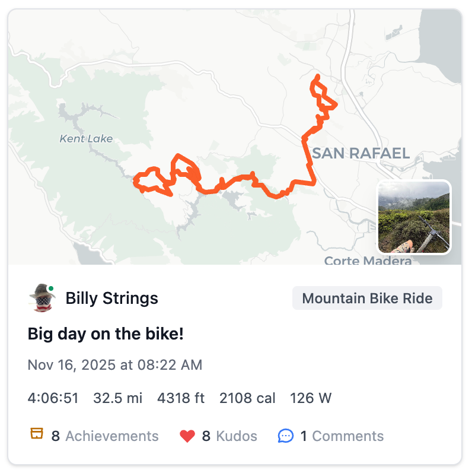
Task: Click the Mountain Bike Ride tag
Action: (367, 298)
